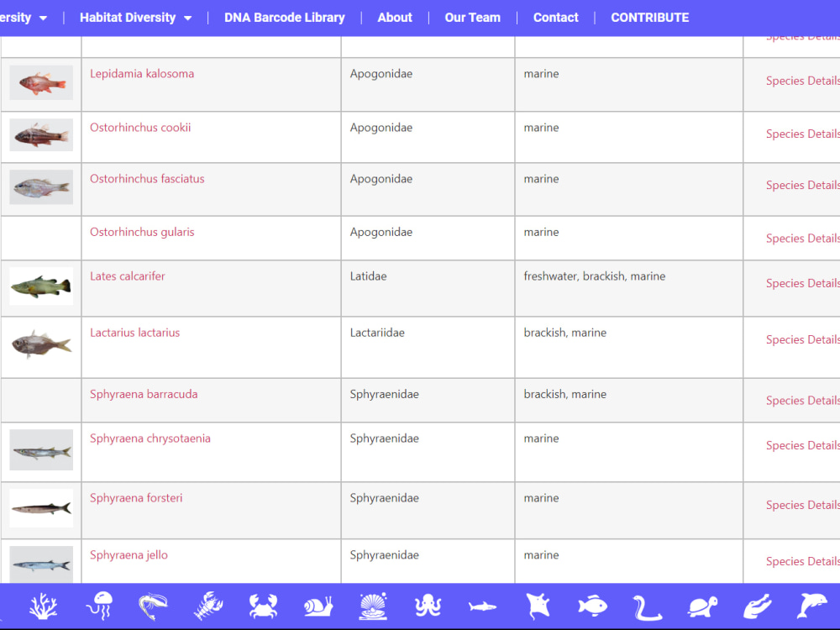Select marine cell in Ostorhinchus gularis row
Image resolution: width=840 pixels, height=630 pixels.
pyautogui.click(x=628, y=239)
